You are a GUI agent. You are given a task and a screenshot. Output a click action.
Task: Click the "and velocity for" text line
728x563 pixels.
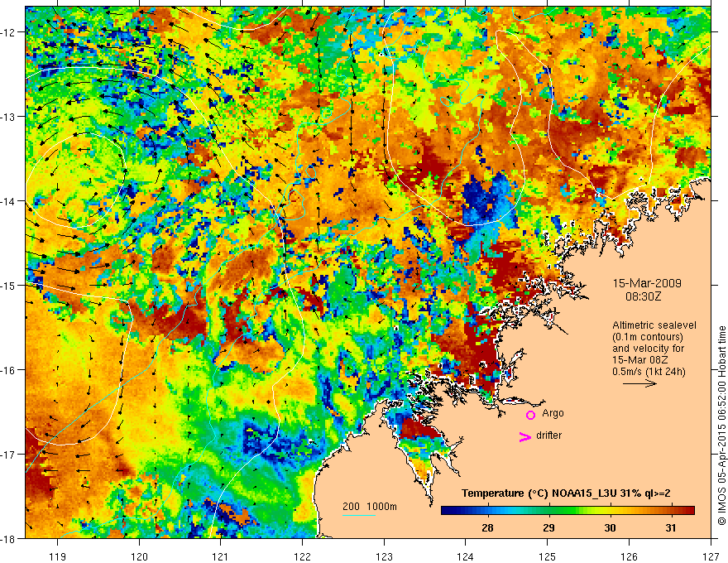(648, 349)
